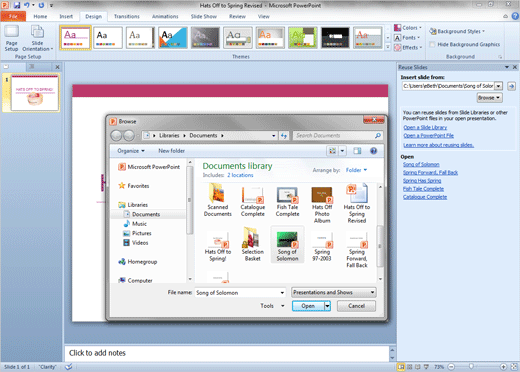
Task: Open Page Setup in the ribbon
Action: [11, 38]
